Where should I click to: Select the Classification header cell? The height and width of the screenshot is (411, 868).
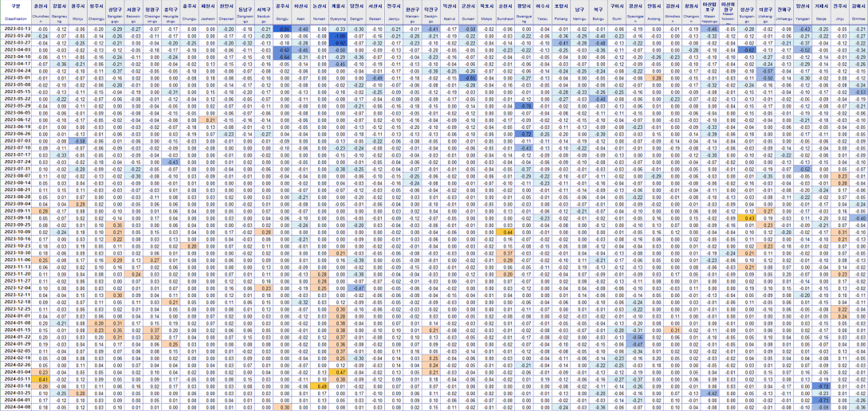[x=16, y=13]
